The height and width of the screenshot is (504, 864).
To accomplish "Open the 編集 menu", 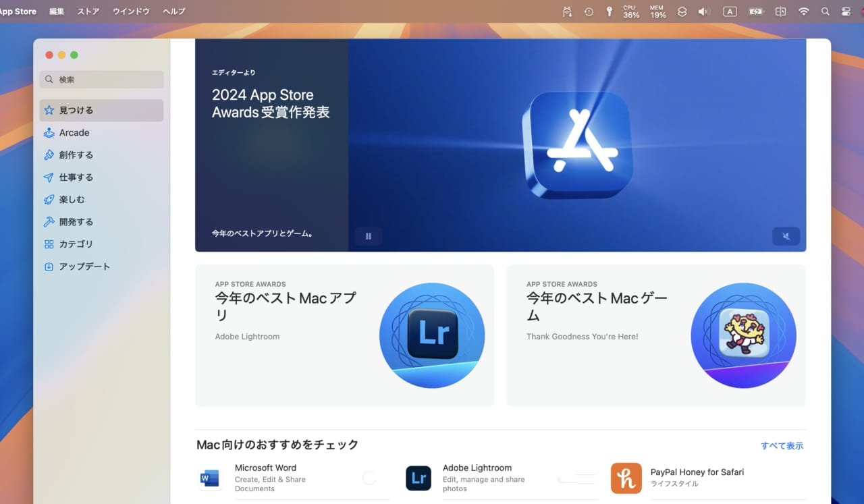I will (57, 11).
